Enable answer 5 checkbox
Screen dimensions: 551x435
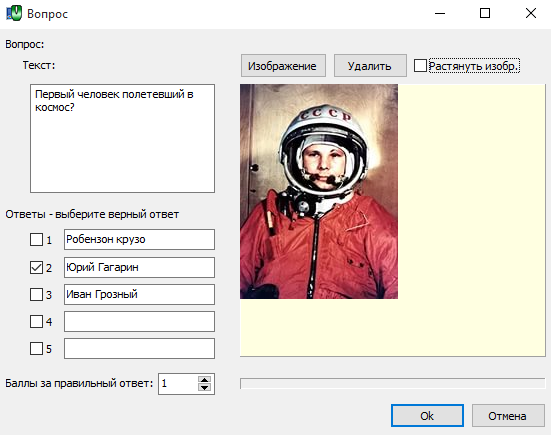coord(36,349)
